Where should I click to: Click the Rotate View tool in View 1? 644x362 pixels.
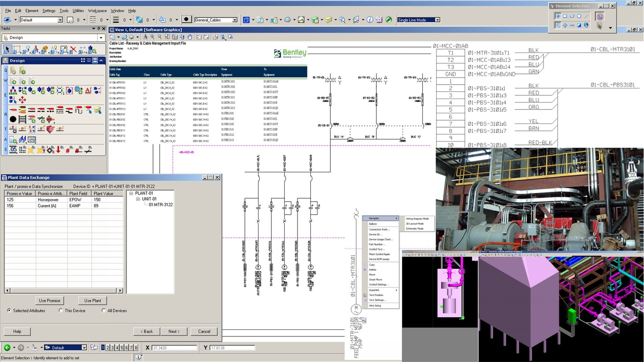pos(182,37)
